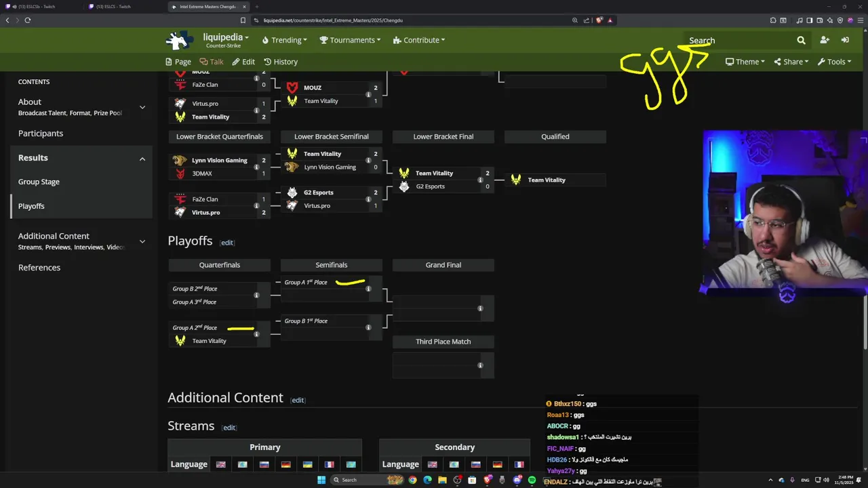This screenshot has width=868, height=488.
Task: Go to Group Stage in the contents
Action: [x=39, y=182]
